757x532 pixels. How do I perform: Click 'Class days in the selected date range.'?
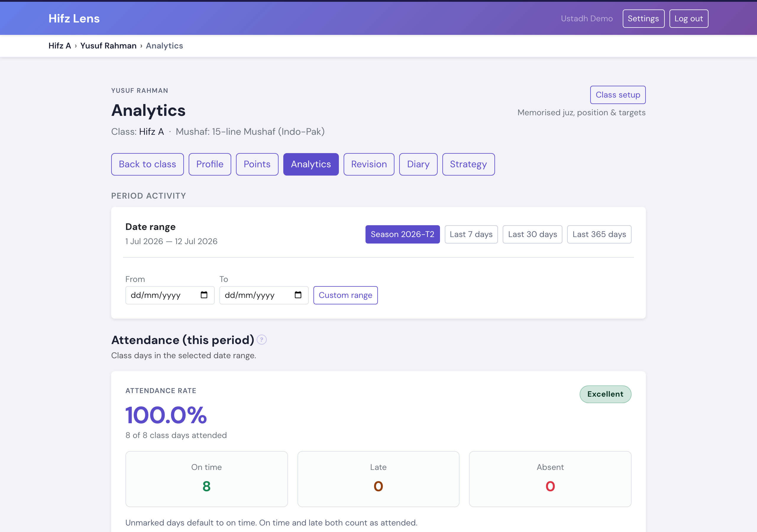click(x=183, y=355)
